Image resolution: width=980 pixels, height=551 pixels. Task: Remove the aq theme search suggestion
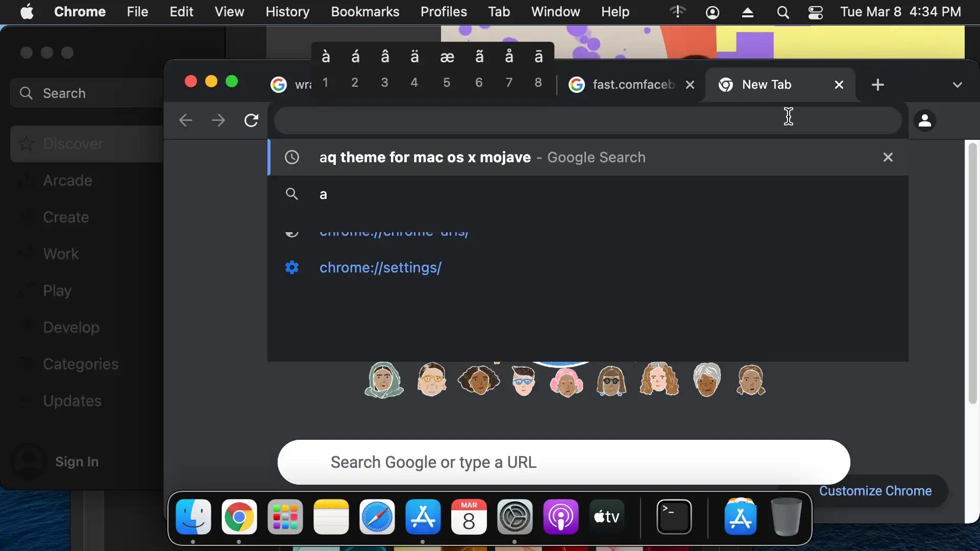point(888,157)
